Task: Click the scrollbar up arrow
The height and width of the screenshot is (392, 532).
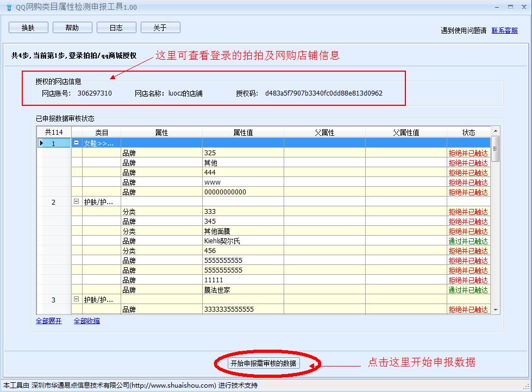Action: tap(496, 131)
